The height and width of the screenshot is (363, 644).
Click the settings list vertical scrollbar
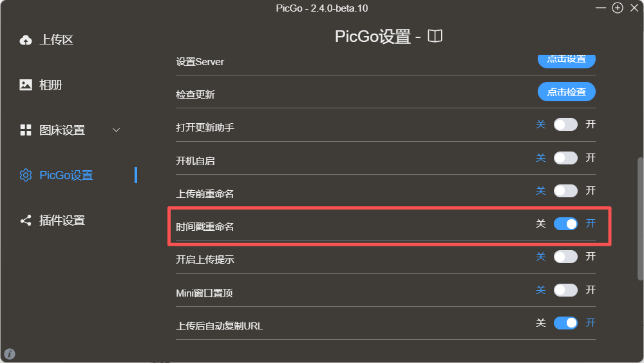click(x=639, y=218)
